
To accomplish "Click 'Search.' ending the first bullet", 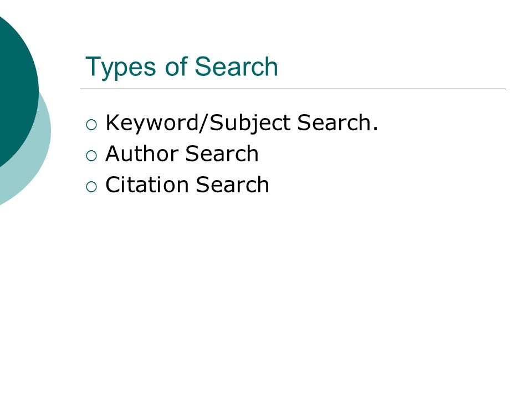I will [x=337, y=122].
